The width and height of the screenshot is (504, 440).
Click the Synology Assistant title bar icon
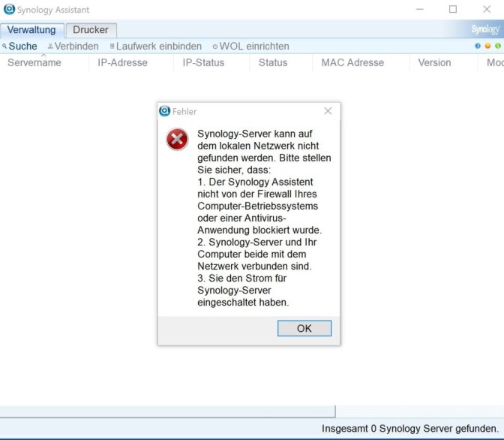[x=9, y=9]
